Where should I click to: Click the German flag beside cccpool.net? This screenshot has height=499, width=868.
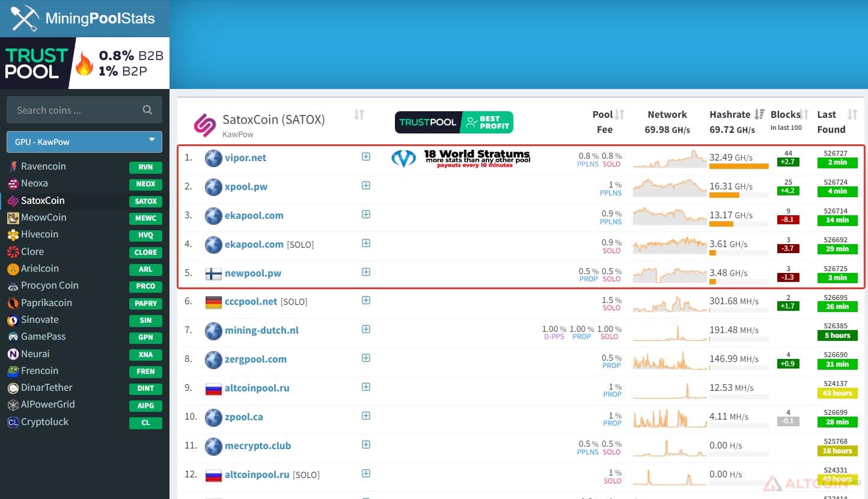(213, 302)
